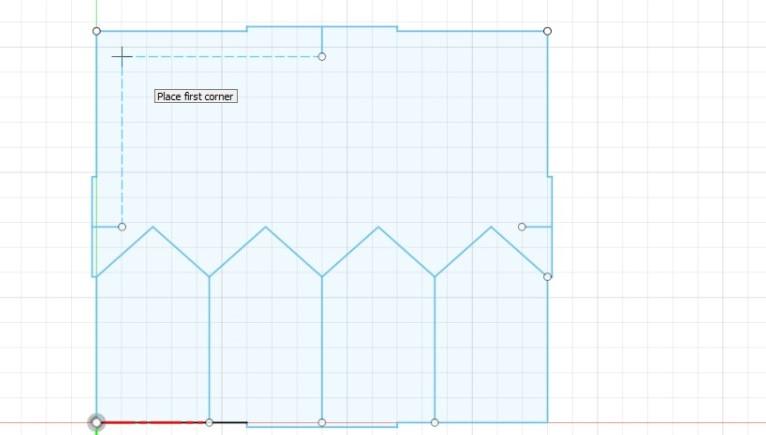Click the "Place first corner" tooltip text
The width and height of the screenshot is (766, 435).
195,96
